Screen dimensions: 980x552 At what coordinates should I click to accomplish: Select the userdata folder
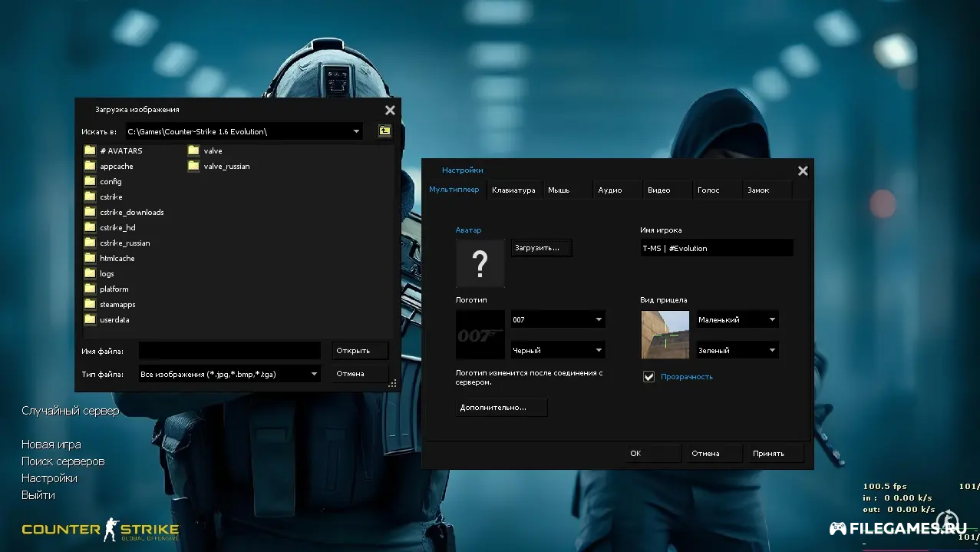click(107, 320)
